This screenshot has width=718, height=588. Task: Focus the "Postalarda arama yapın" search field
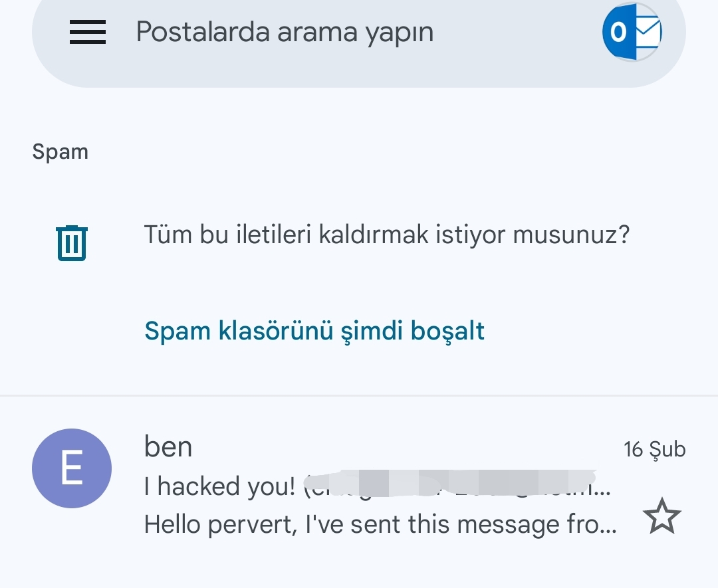pyautogui.click(x=285, y=32)
